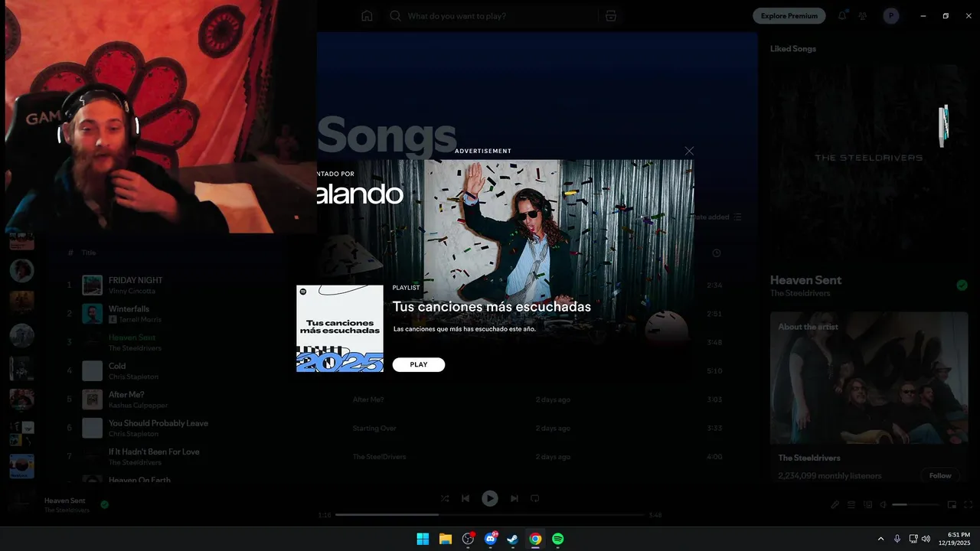Viewport: 980px width, 551px height.
Task: Open the miniplayer icon
Action: point(952,505)
